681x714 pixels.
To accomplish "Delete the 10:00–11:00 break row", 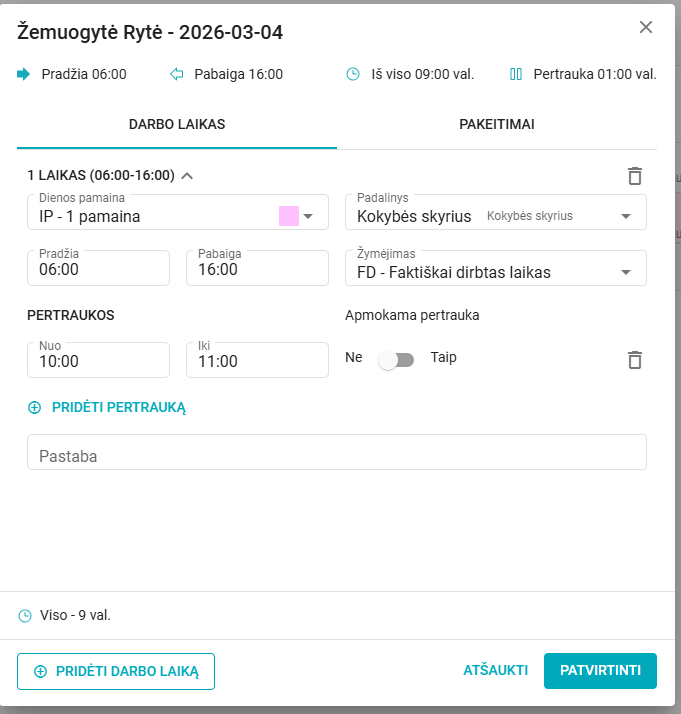I will (x=634, y=360).
